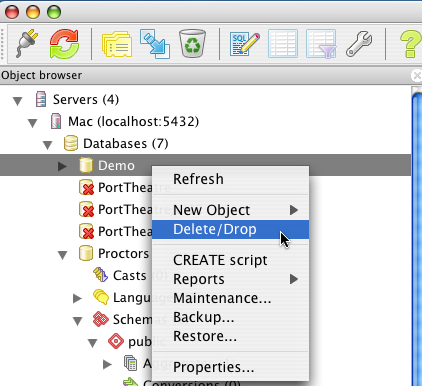Select the Servers (4) label

86,99
